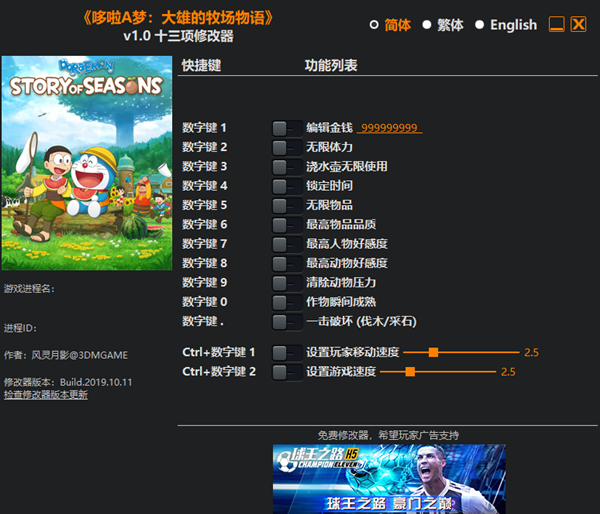Open the 球王之路 advertisement banner
Screen dimensions: 600x514
coord(389,479)
